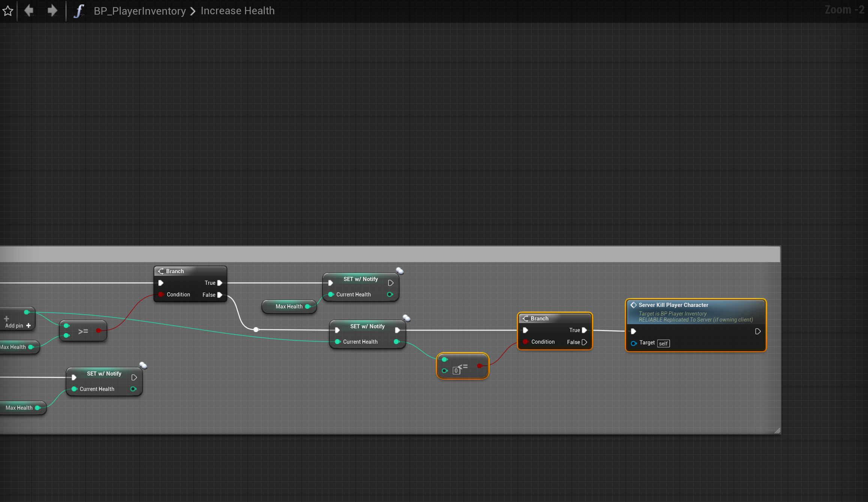Screen dimensions: 868x502
Task: Click the False exec pin on the highlighted Branch
Action: [584, 342]
